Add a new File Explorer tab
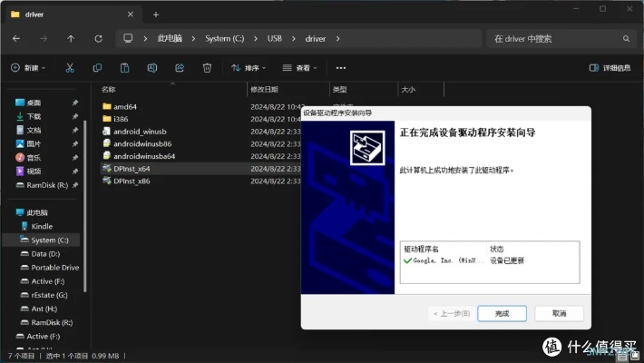644x363 pixels. coord(156,15)
